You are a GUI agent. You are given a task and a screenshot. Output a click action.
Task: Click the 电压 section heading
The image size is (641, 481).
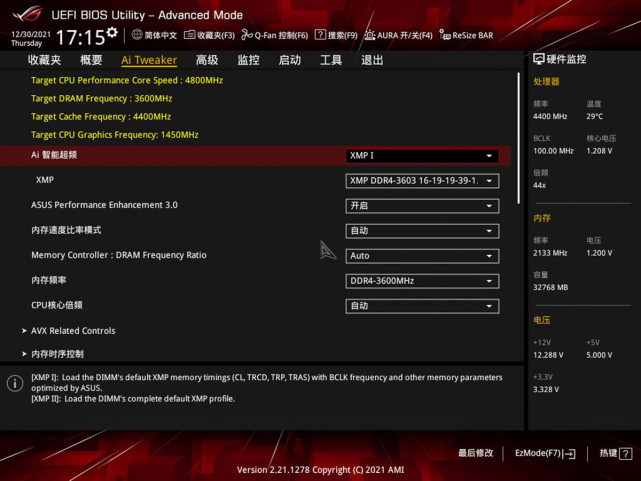click(542, 320)
